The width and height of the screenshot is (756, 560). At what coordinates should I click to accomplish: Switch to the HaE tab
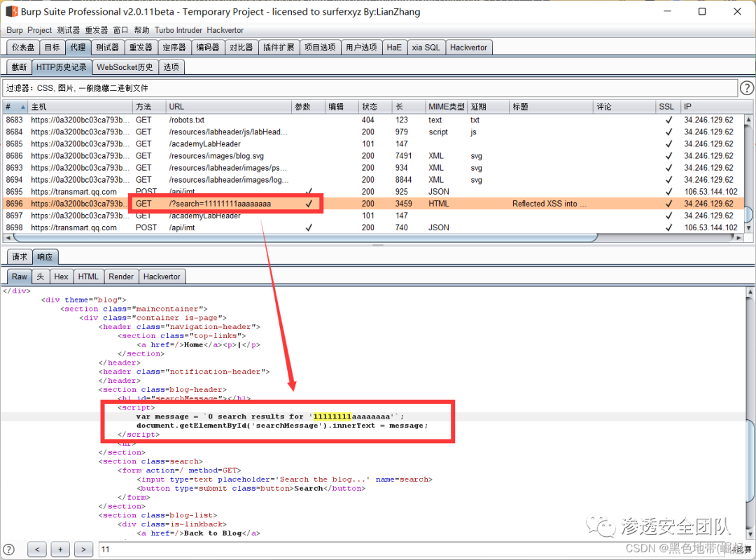pos(394,48)
